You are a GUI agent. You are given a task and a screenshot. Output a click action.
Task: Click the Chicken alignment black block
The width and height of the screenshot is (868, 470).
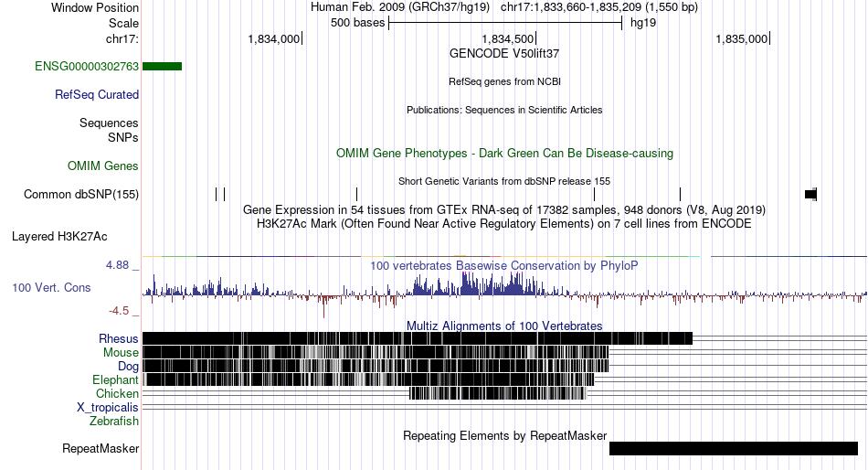pyautogui.click(x=498, y=393)
